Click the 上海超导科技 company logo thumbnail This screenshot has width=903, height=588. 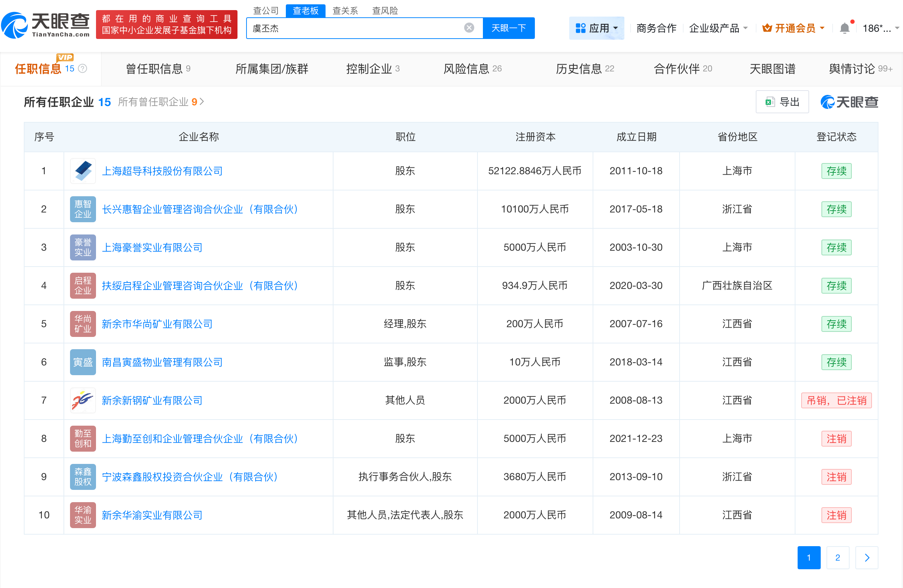coord(83,171)
